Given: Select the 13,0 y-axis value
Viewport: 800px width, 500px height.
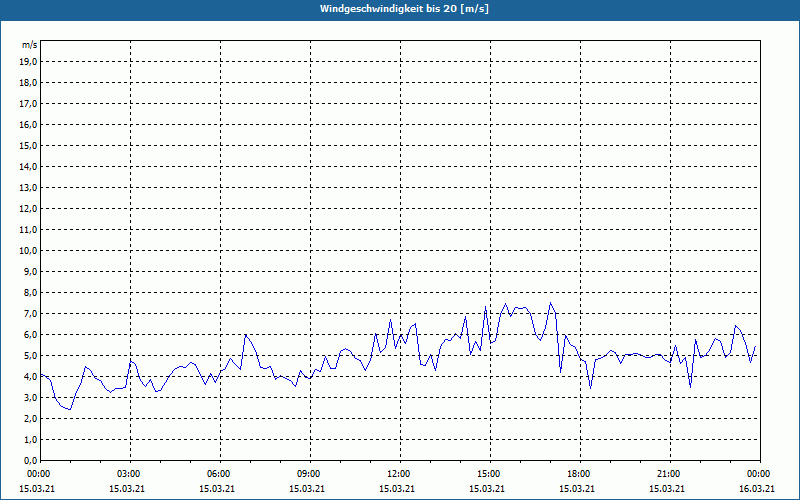Looking at the screenshot, I should (x=29, y=188).
